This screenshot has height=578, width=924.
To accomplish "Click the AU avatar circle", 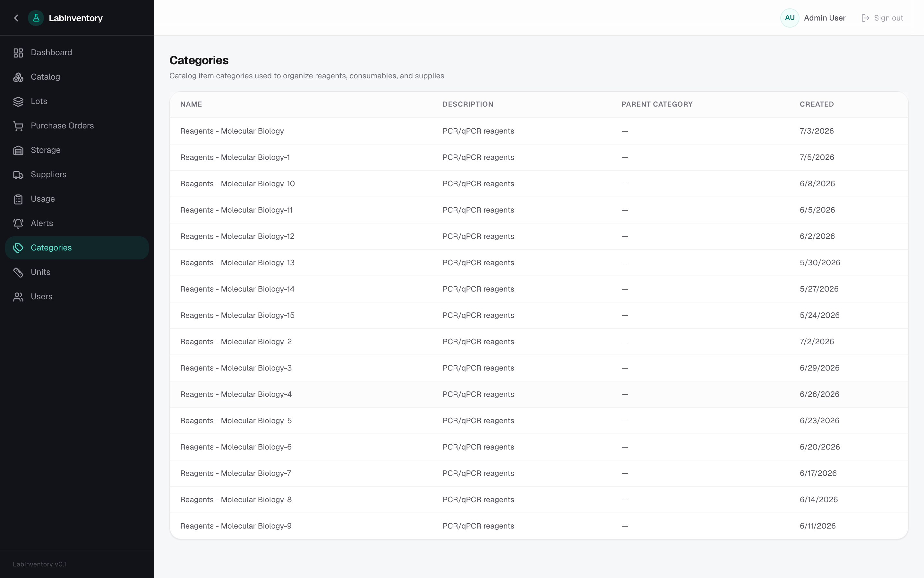I will pyautogui.click(x=790, y=18).
